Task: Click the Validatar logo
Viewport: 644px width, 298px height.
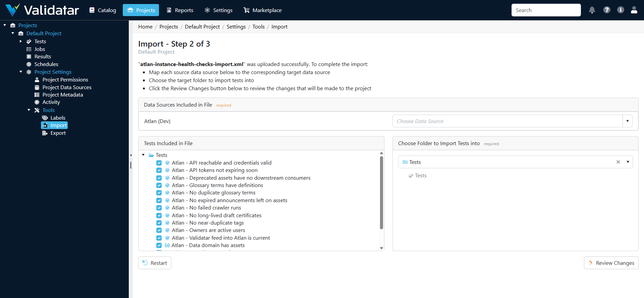Action: tap(42, 10)
